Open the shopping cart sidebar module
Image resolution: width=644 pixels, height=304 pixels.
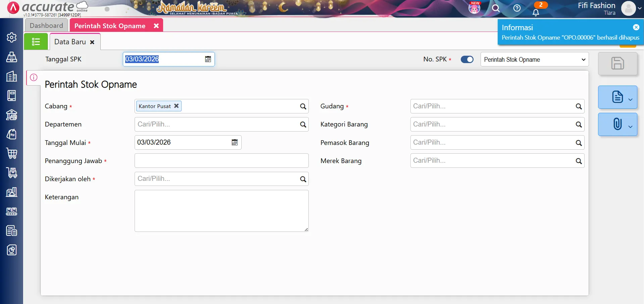(12, 153)
